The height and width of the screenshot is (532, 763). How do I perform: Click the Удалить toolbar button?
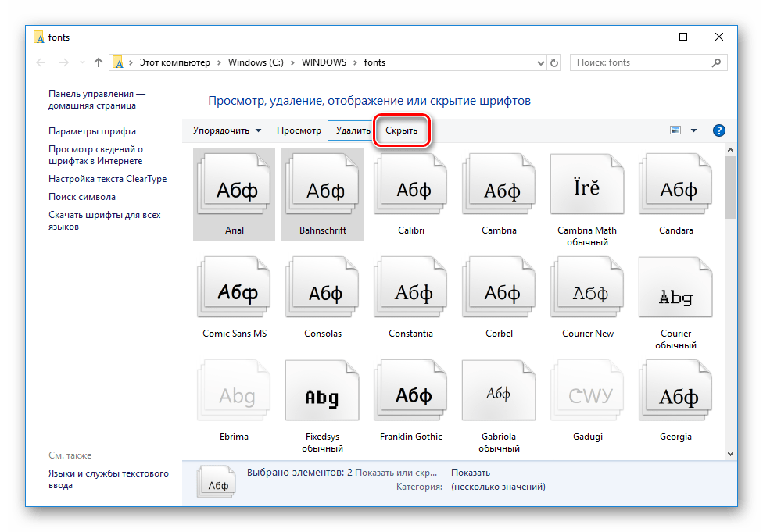click(353, 130)
